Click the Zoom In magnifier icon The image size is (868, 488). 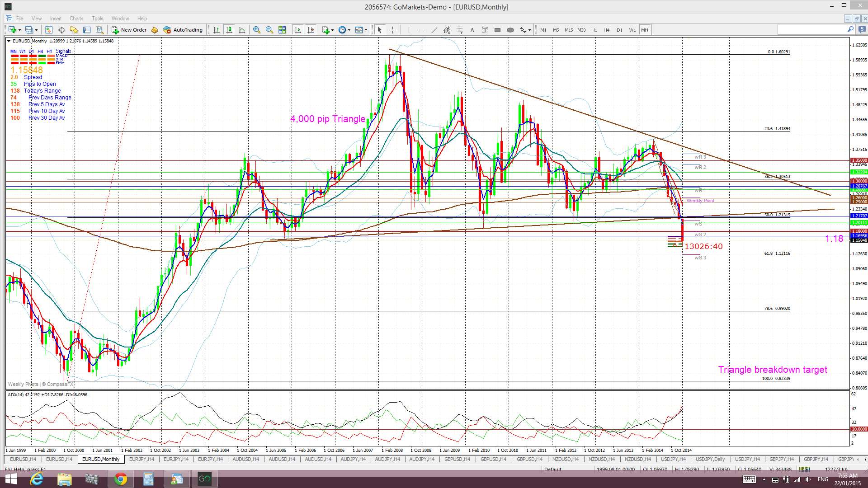(x=257, y=30)
